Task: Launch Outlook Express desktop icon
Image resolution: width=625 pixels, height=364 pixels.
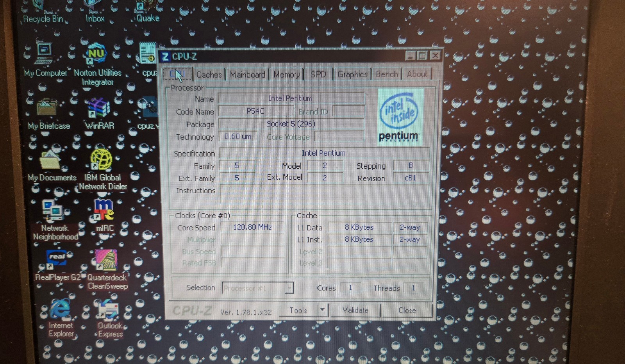Action: (109, 318)
